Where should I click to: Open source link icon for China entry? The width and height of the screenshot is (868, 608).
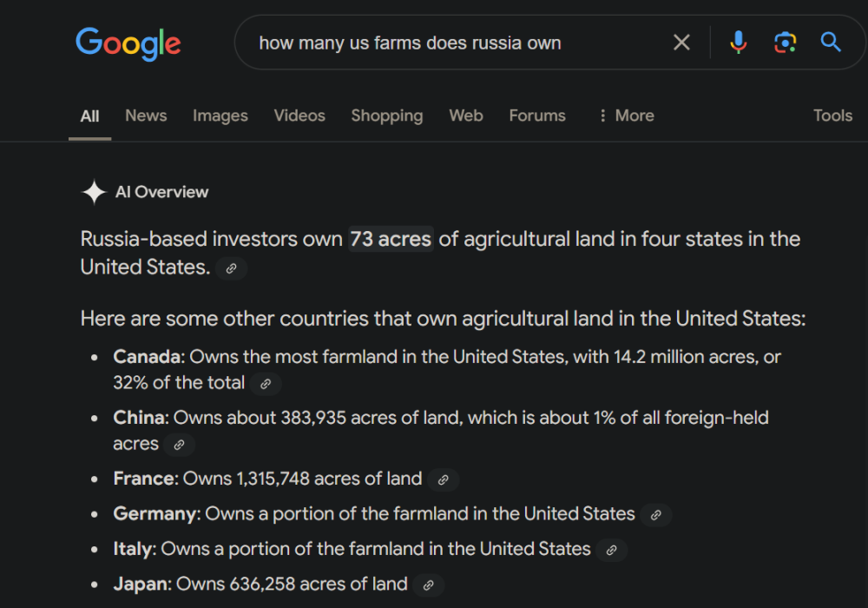[x=179, y=445]
